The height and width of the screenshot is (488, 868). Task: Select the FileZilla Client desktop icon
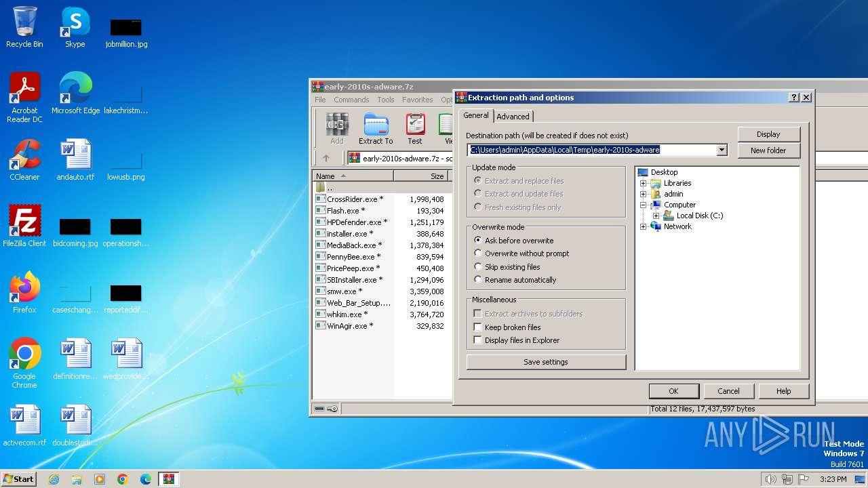(x=24, y=226)
